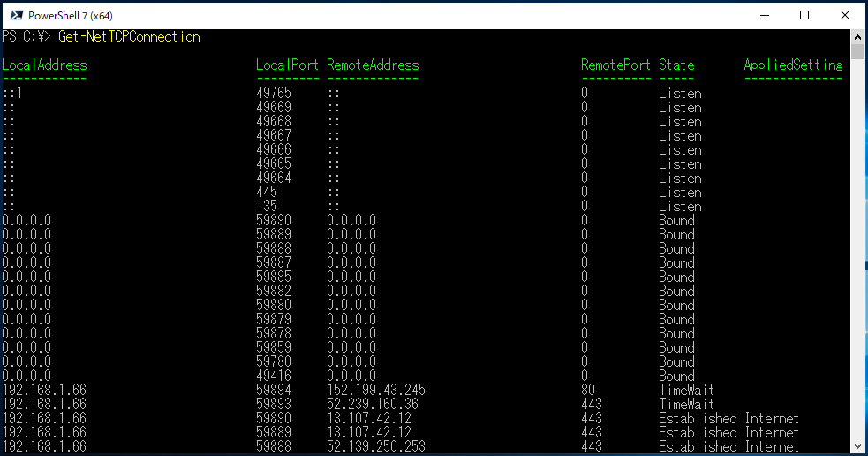Click the vertical scrollbar thumb
The height and width of the screenshot is (456, 868).
[x=858, y=51]
